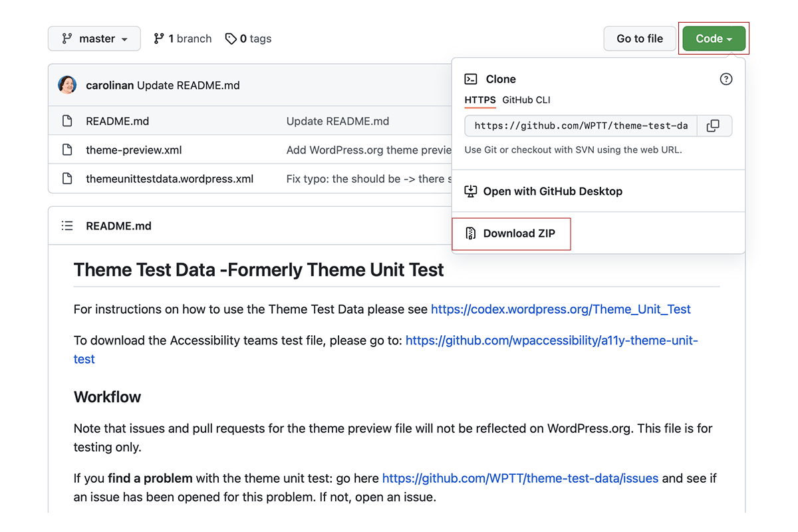Click 'Use Git or checkout with SVN' hint text
798x532 pixels.
(x=573, y=150)
